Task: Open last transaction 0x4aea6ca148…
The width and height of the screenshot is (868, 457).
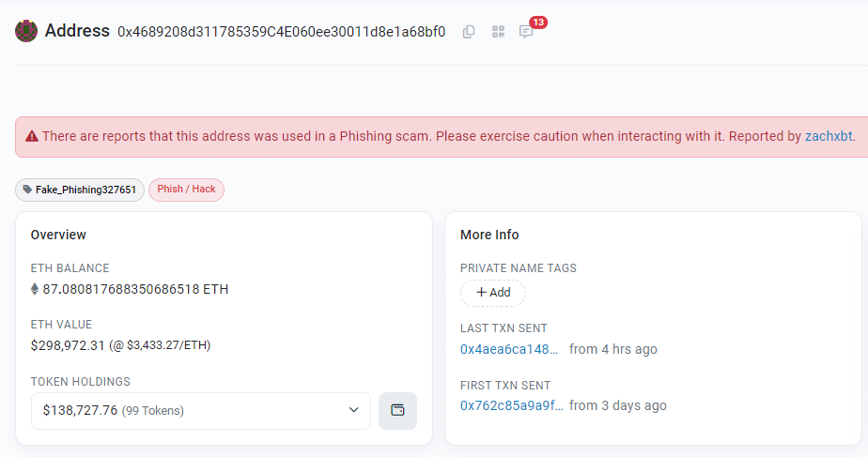Action: [509, 349]
